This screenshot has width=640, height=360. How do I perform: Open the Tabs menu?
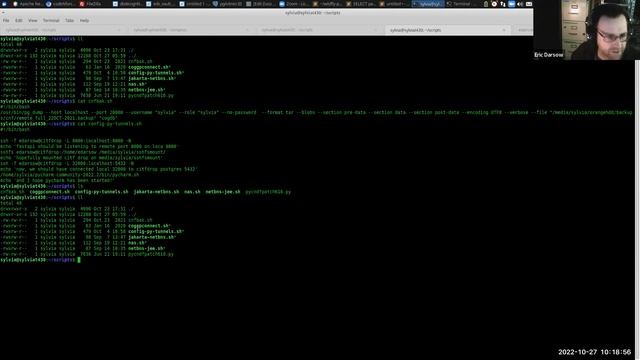coord(69,20)
